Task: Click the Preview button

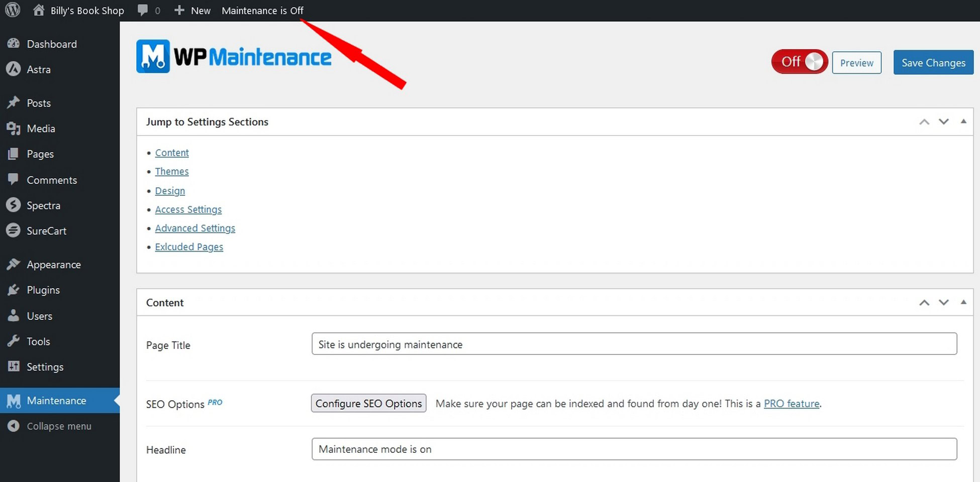Action: click(856, 63)
